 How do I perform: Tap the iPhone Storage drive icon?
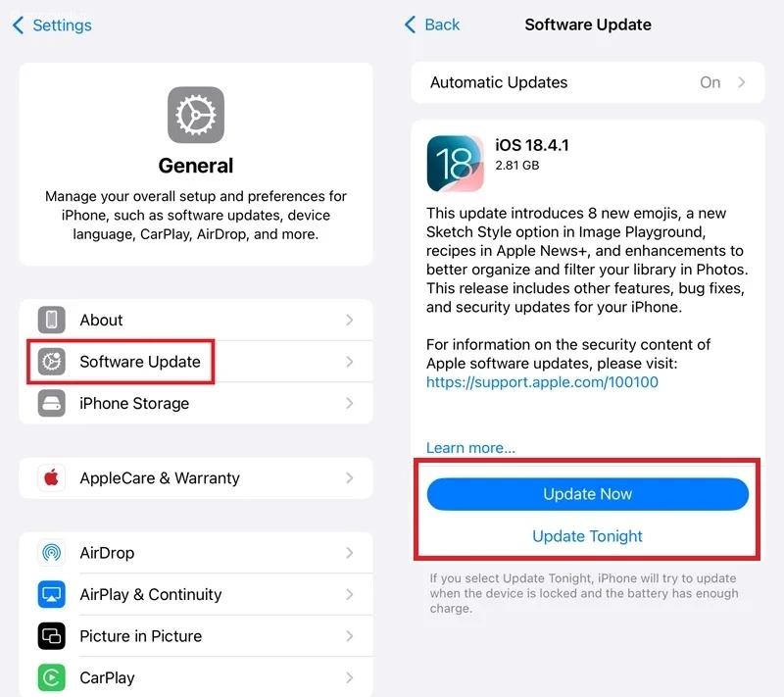click(52, 403)
